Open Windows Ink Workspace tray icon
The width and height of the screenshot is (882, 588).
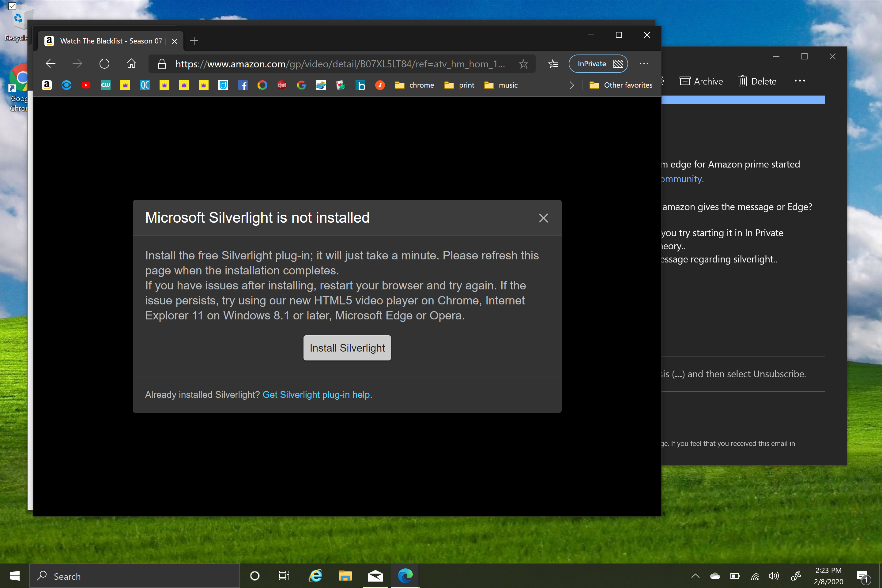click(x=795, y=576)
